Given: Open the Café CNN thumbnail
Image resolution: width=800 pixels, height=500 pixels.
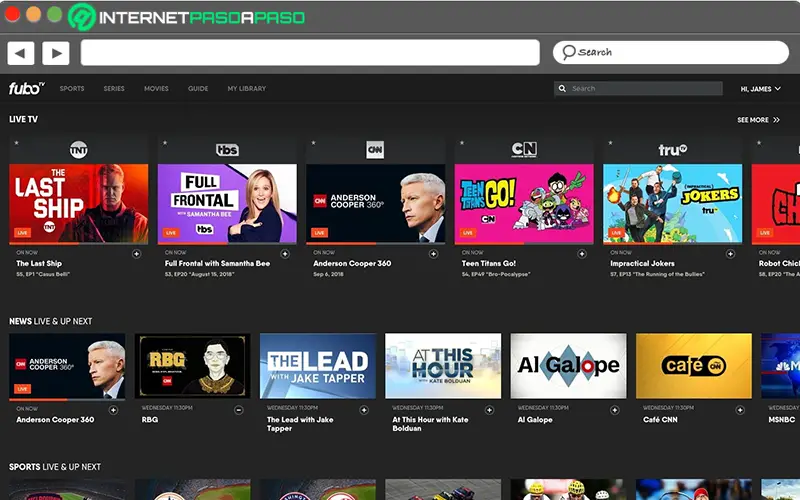Looking at the screenshot, I should click(694, 366).
